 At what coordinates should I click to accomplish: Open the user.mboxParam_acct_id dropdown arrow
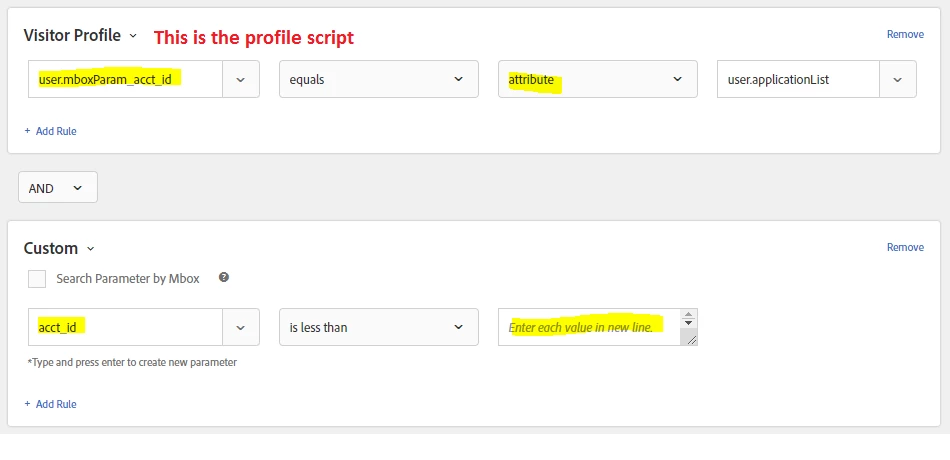(x=241, y=79)
